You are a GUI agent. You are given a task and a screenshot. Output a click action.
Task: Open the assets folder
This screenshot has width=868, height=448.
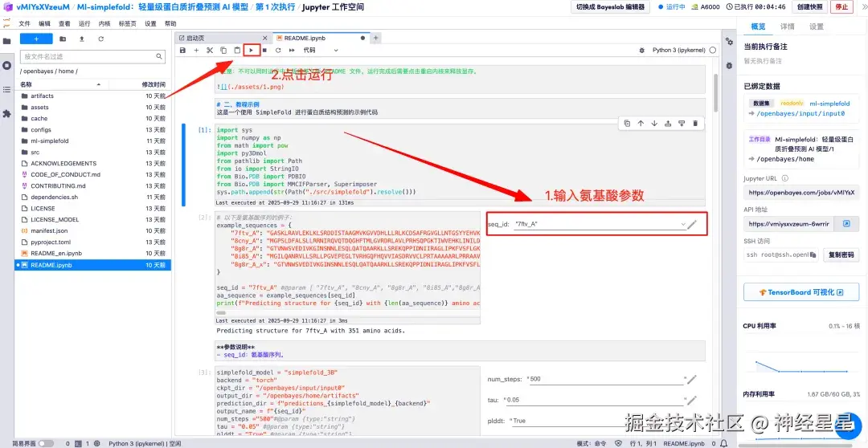pos(93,108)
